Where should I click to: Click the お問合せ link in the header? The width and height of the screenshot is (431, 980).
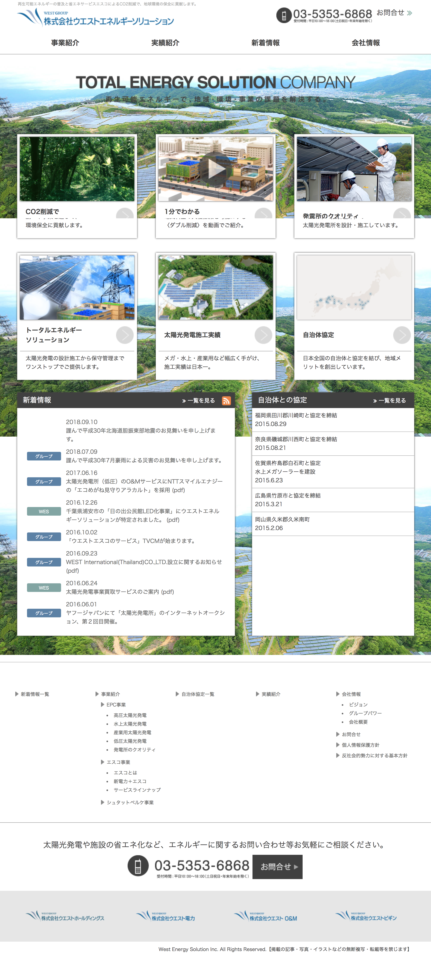[394, 13]
